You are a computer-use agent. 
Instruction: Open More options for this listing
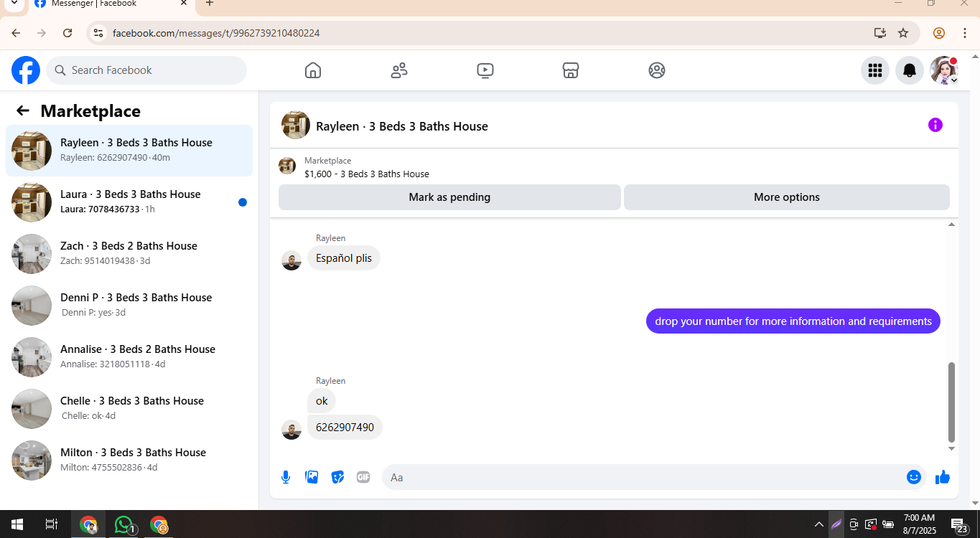(x=787, y=197)
